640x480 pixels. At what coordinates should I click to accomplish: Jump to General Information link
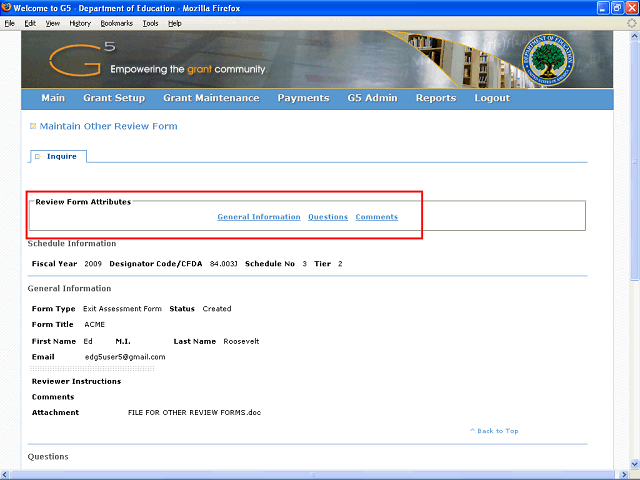coord(259,217)
